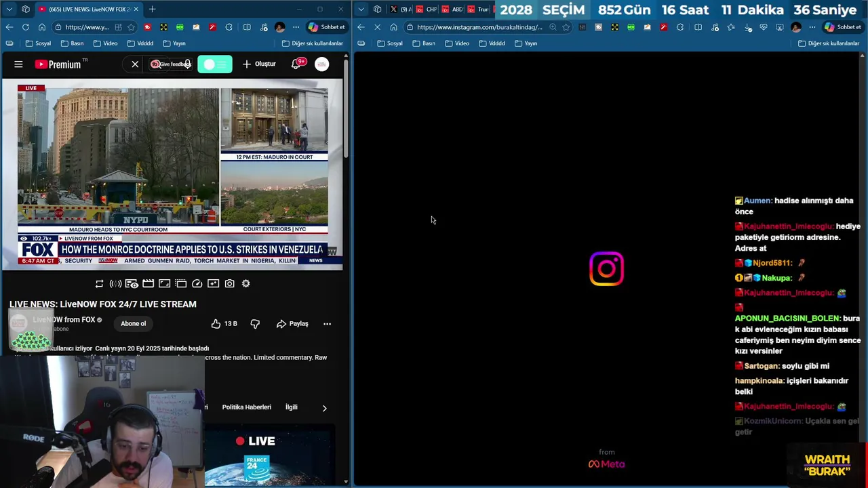
Task: Open zoom magnifier icon in Instagram address bar
Action: (x=553, y=27)
